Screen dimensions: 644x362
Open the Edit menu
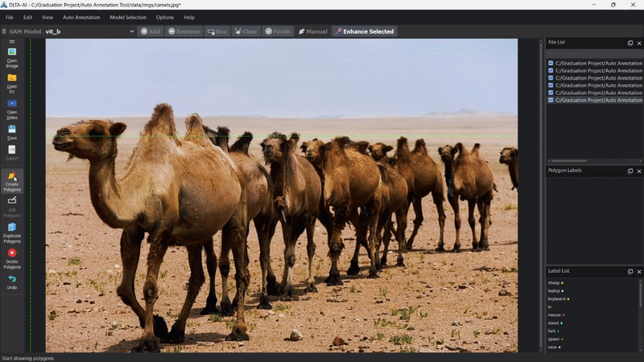tap(27, 17)
